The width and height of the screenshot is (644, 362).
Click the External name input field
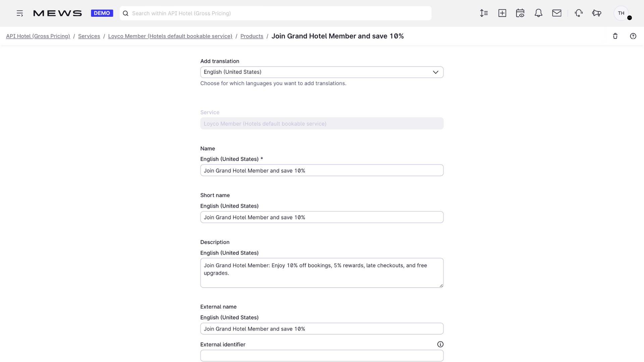click(x=322, y=328)
